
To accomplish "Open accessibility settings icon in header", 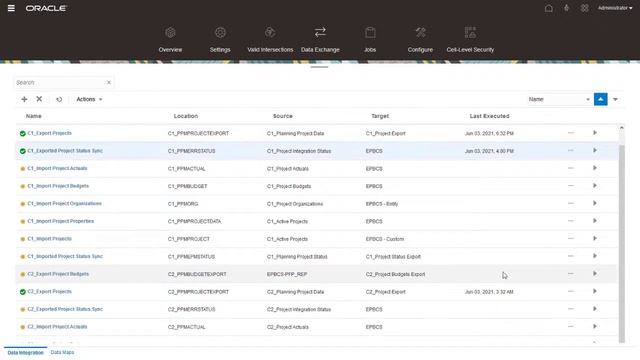I will [567, 8].
